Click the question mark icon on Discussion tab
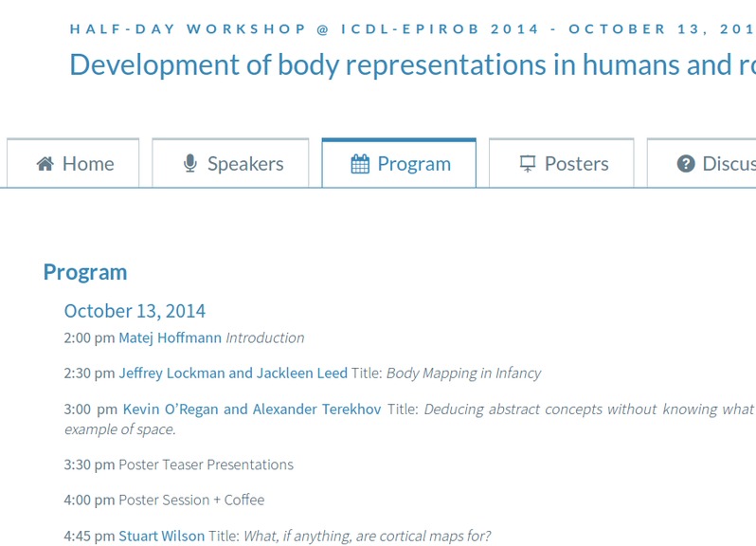This screenshot has height=546, width=756. pyautogui.click(x=686, y=164)
